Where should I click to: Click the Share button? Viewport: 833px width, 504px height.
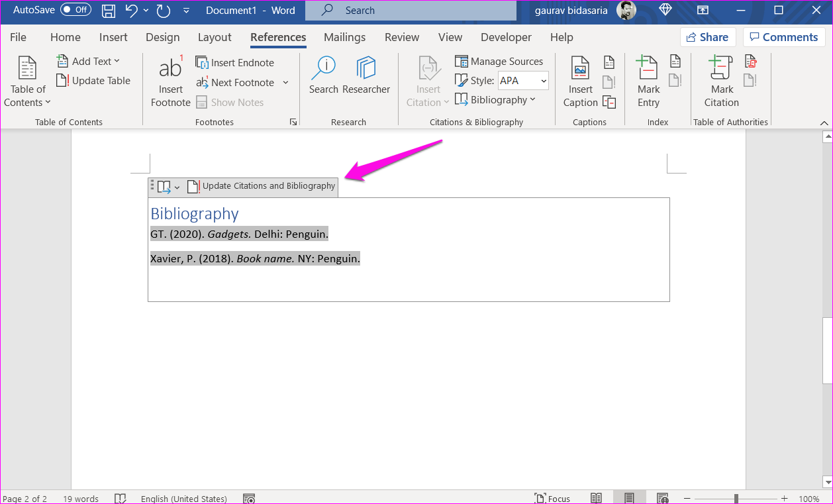[707, 37]
